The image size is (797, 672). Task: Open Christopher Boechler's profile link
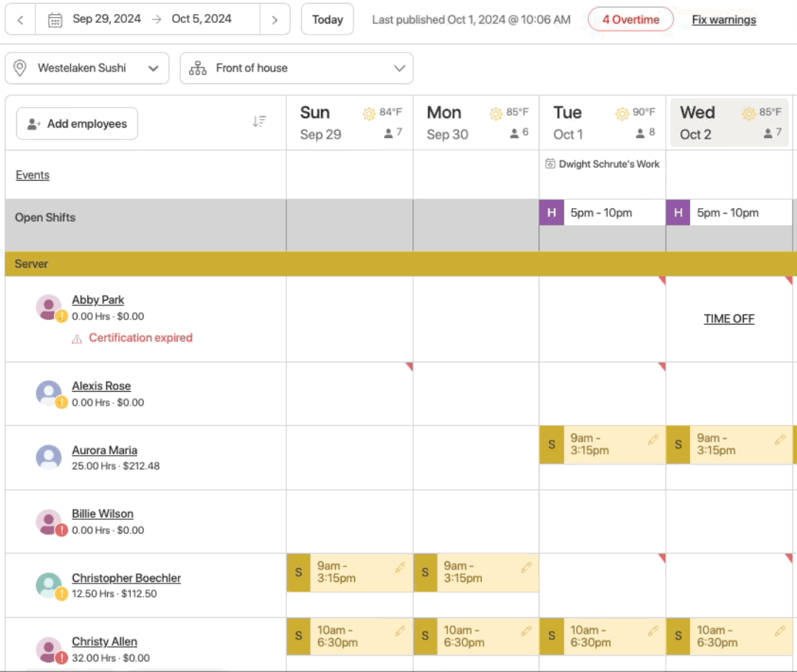pyautogui.click(x=126, y=578)
